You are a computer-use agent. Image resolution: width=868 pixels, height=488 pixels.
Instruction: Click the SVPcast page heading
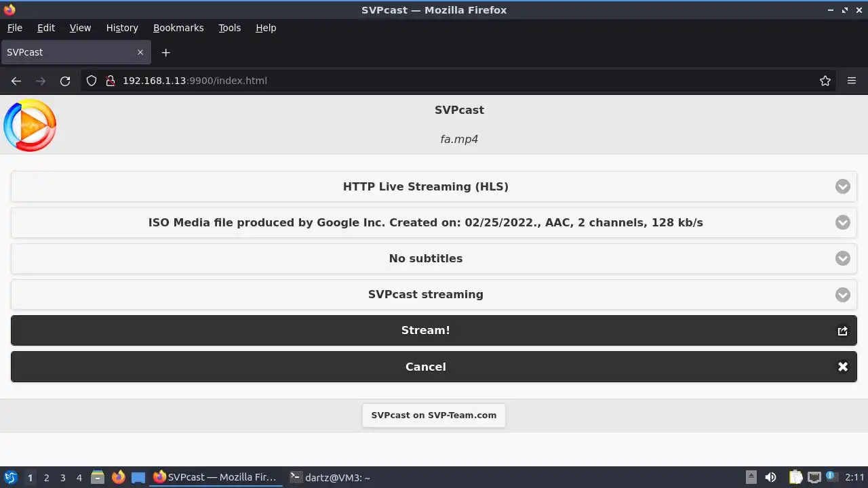pyautogui.click(x=459, y=110)
